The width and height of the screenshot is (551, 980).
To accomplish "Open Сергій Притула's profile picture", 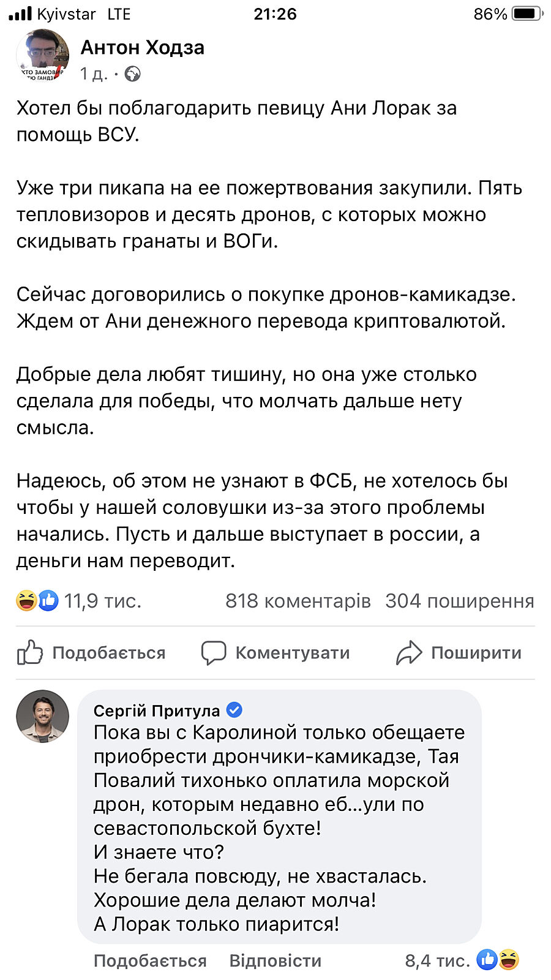I will click(42, 717).
